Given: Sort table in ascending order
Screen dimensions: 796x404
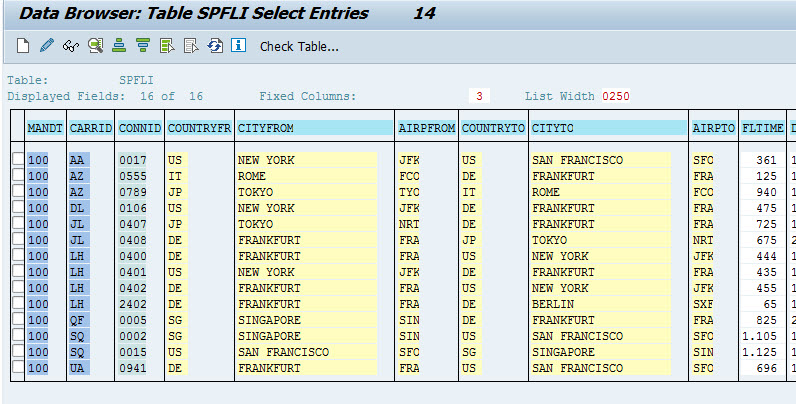Looking at the screenshot, I should point(119,46).
